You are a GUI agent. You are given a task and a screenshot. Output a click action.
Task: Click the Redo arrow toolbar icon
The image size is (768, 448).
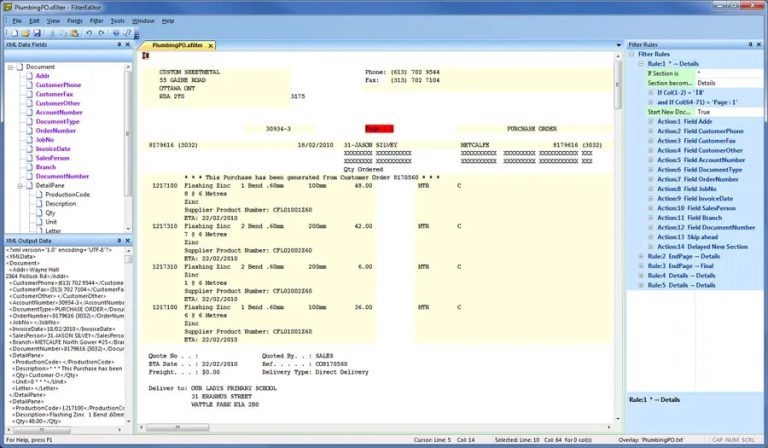click(101, 33)
